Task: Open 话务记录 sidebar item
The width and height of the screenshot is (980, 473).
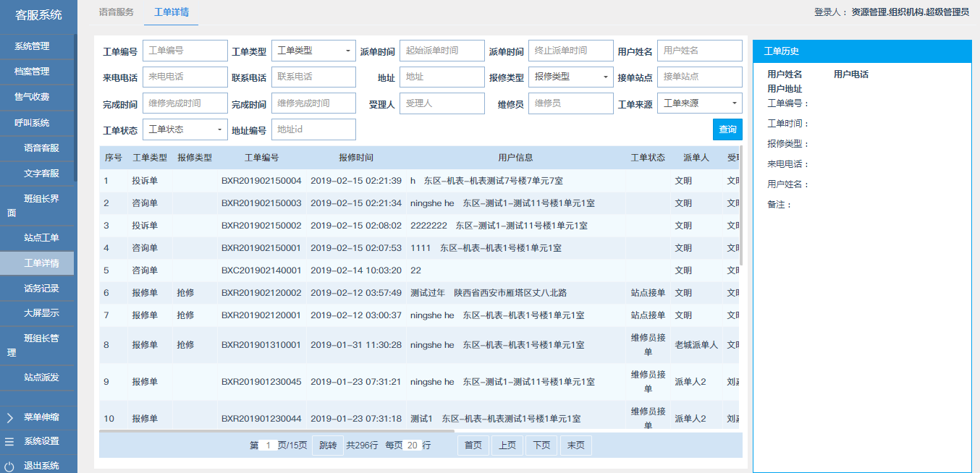Action: click(37, 288)
